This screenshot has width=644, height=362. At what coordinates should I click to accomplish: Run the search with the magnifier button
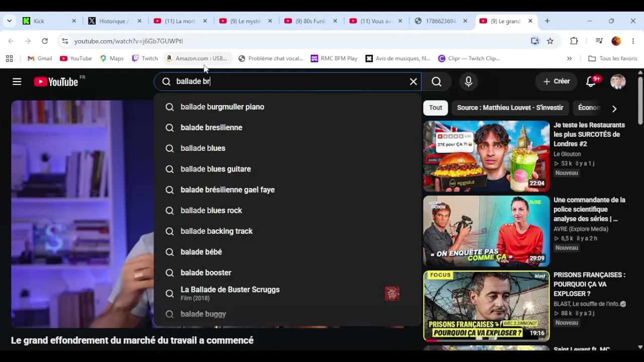437,81
